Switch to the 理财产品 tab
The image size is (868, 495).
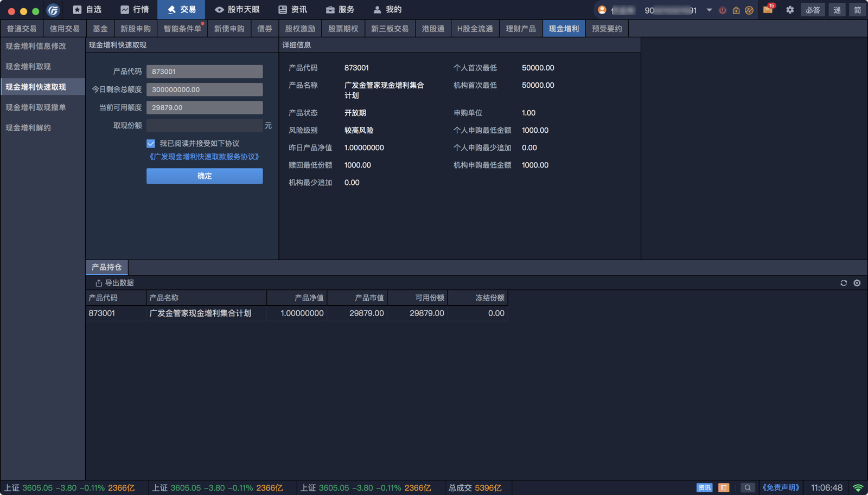click(x=521, y=29)
